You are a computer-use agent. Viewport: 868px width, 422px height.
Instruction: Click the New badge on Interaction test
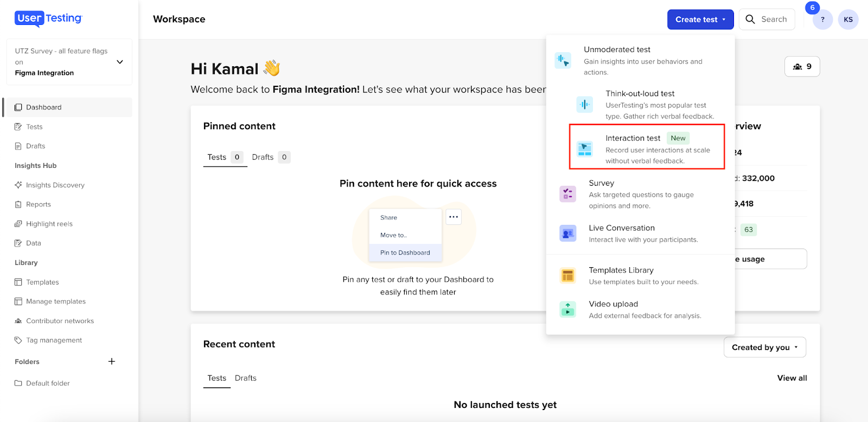[678, 138]
